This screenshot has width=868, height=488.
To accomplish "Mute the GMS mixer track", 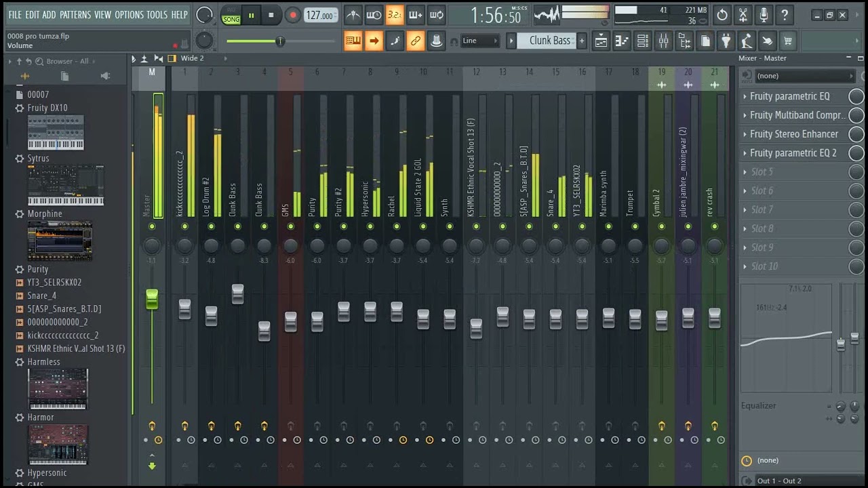I will (x=290, y=226).
